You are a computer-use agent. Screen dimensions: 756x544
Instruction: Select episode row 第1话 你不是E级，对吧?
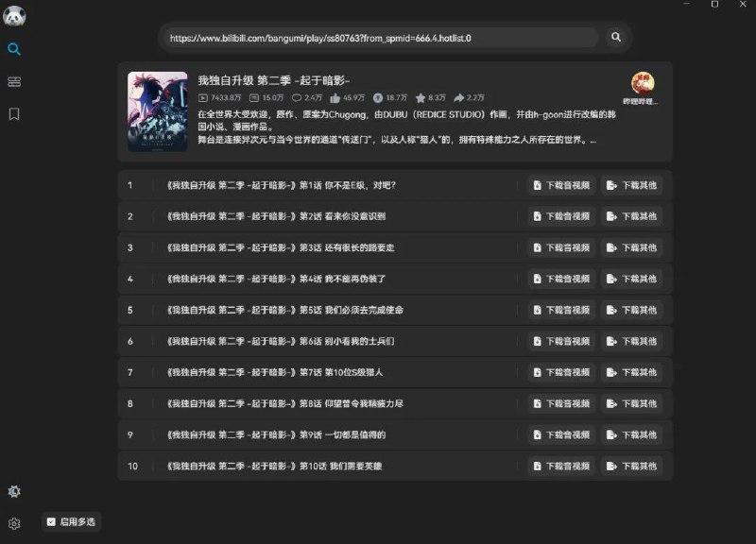395,185
